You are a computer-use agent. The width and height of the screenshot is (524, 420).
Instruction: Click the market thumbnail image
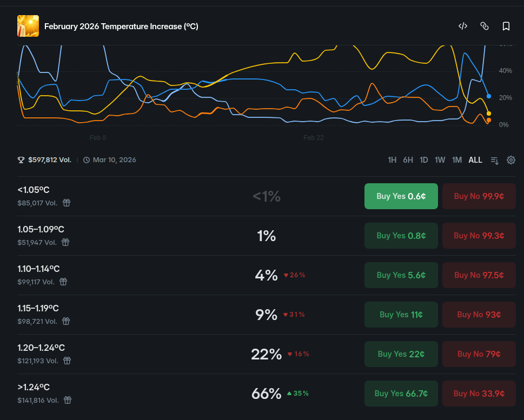click(x=28, y=26)
